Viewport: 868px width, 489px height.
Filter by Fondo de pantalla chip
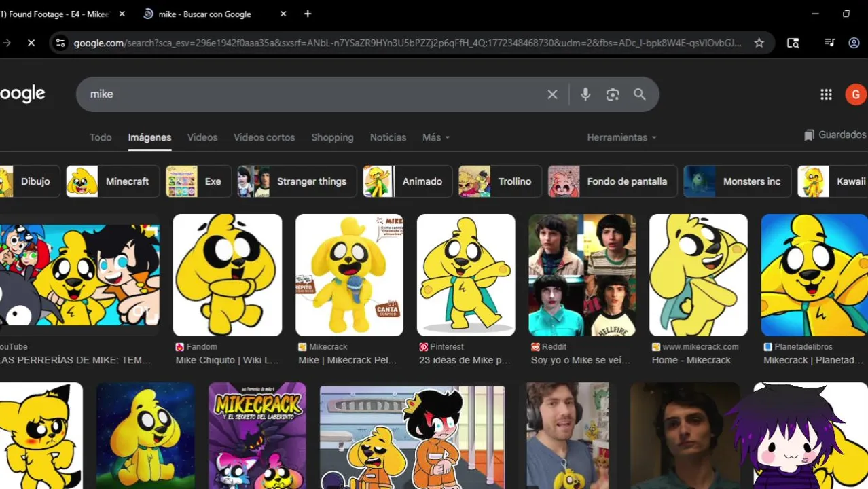click(613, 181)
